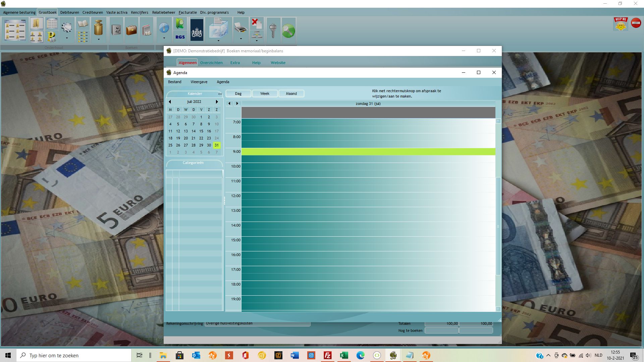Open dropdown arrow under printer icon
This screenshot has height=362, width=644.
point(240,39)
